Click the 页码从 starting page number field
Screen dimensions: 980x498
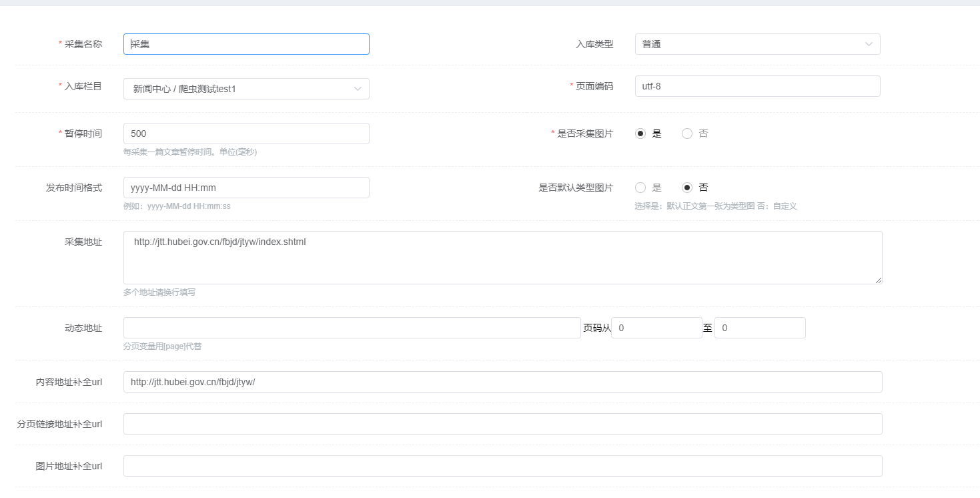tap(656, 328)
